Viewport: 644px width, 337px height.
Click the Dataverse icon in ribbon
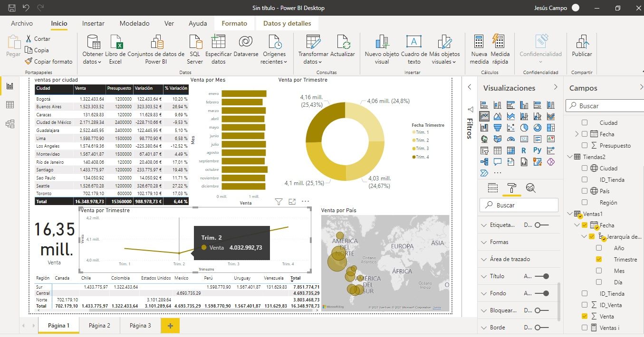246,43
